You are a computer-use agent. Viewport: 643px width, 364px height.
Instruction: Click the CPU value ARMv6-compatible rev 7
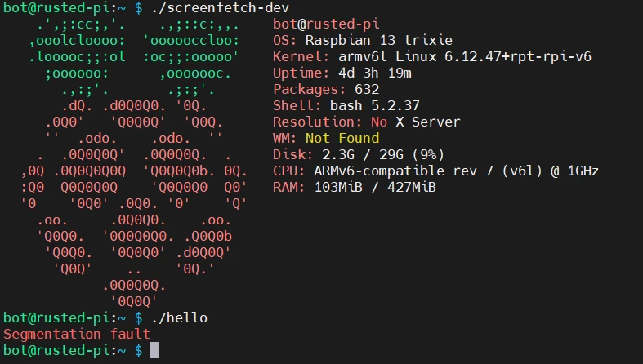(x=404, y=171)
